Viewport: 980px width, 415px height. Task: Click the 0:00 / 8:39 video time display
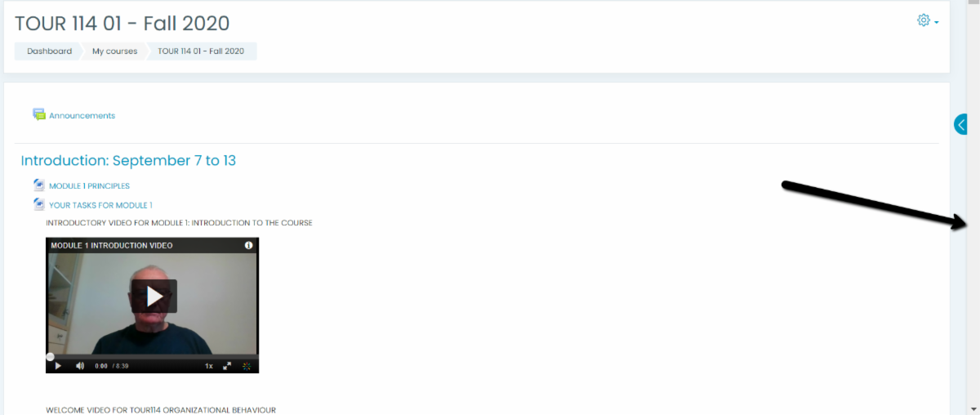pos(113,366)
